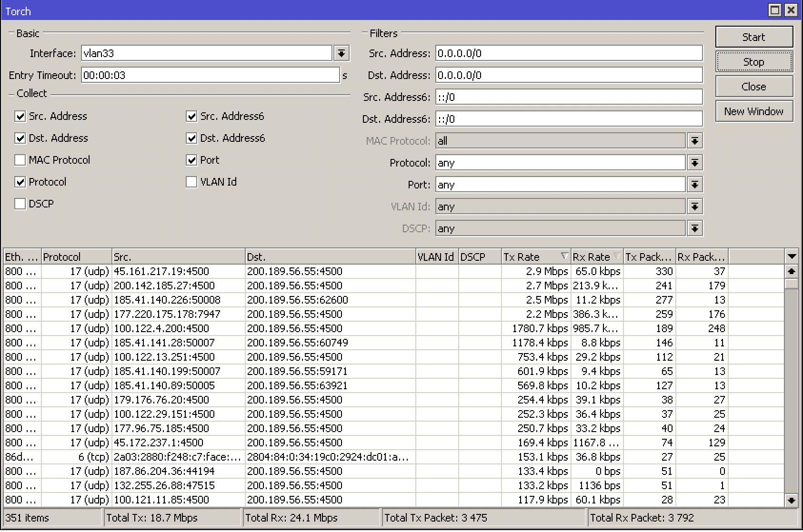
Task: Expand the Port filter dropdown
Action: (x=695, y=185)
